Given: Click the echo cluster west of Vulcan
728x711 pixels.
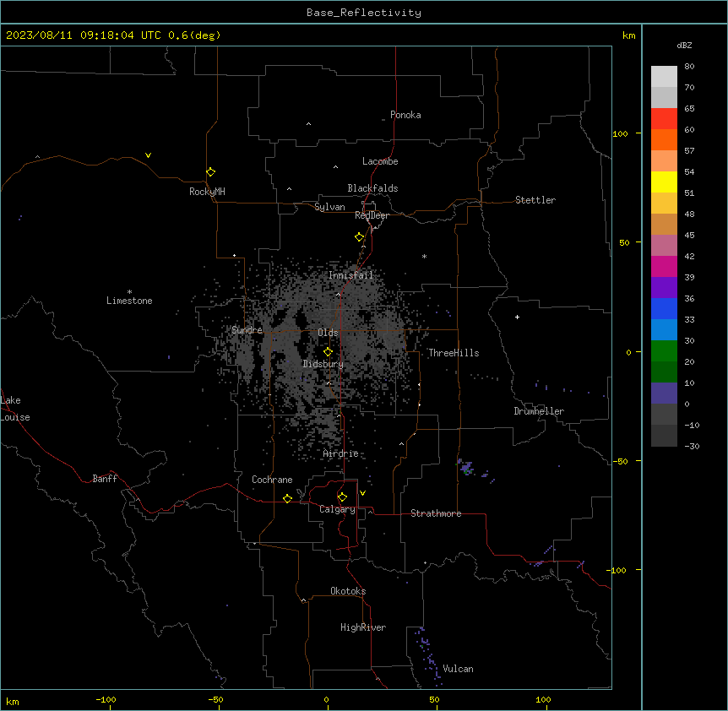Looking at the screenshot, I should (x=428, y=656).
